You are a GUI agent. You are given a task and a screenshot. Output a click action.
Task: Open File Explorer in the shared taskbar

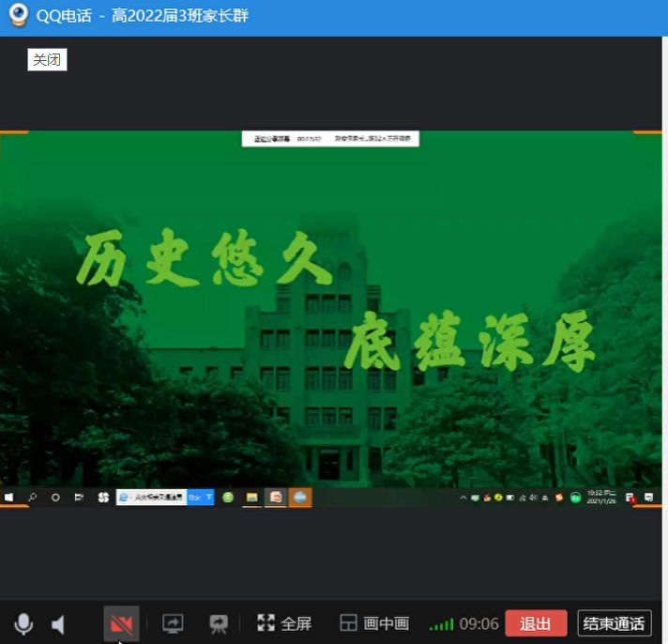coord(252,498)
